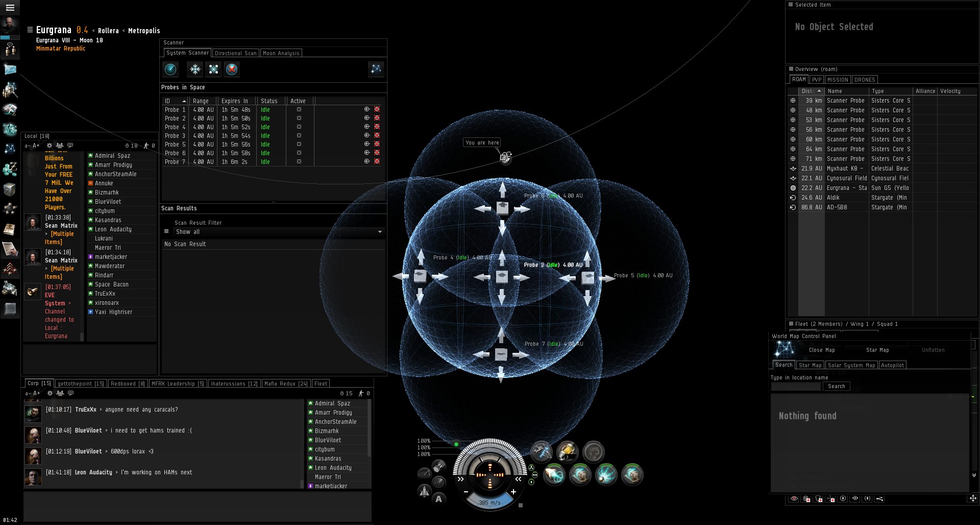Switch to the Moon Analysis tab
Viewport: 980px width, 525px height.
281,53
